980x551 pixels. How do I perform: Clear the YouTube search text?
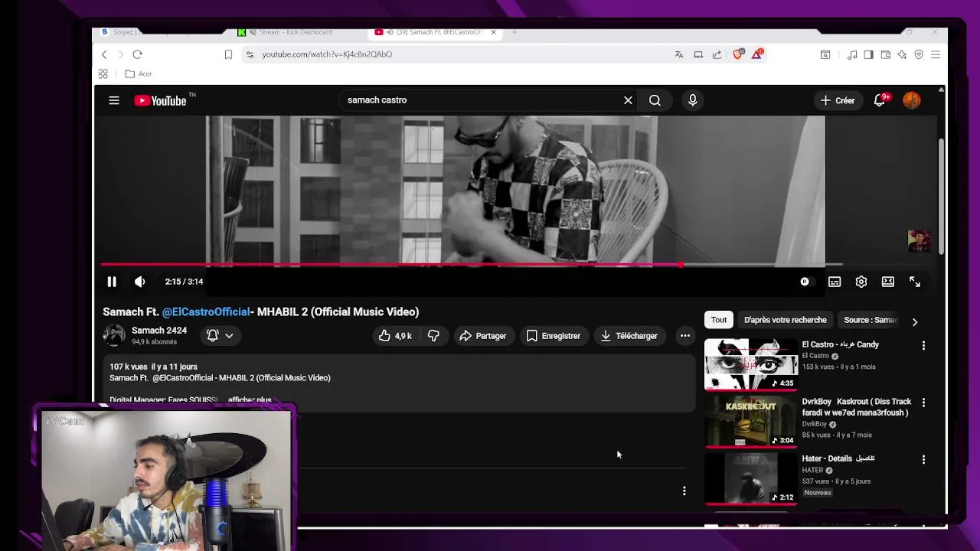[628, 100]
